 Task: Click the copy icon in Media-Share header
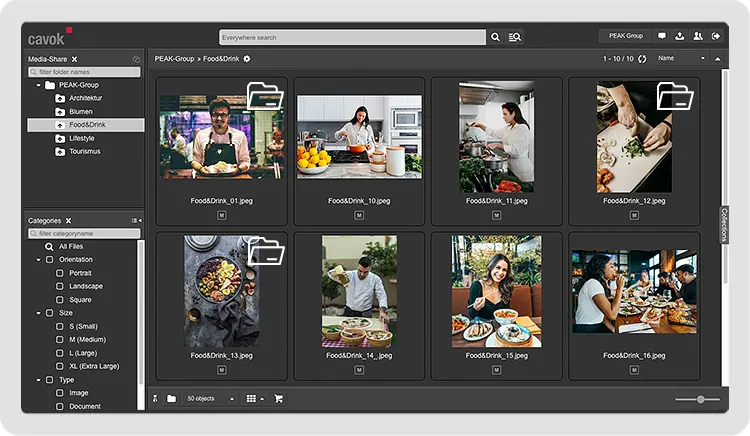(136, 59)
